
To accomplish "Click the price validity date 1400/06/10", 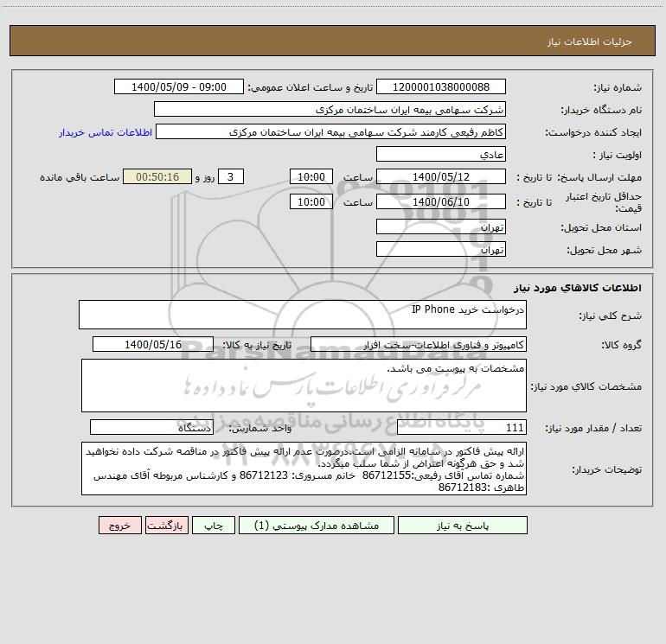I will [441, 201].
